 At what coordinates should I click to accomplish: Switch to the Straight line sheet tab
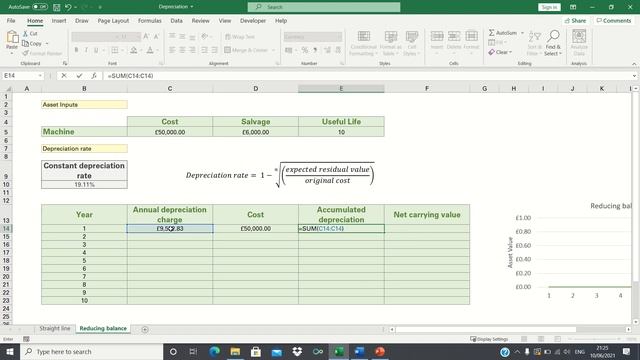pyautogui.click(x=55, y=328)
